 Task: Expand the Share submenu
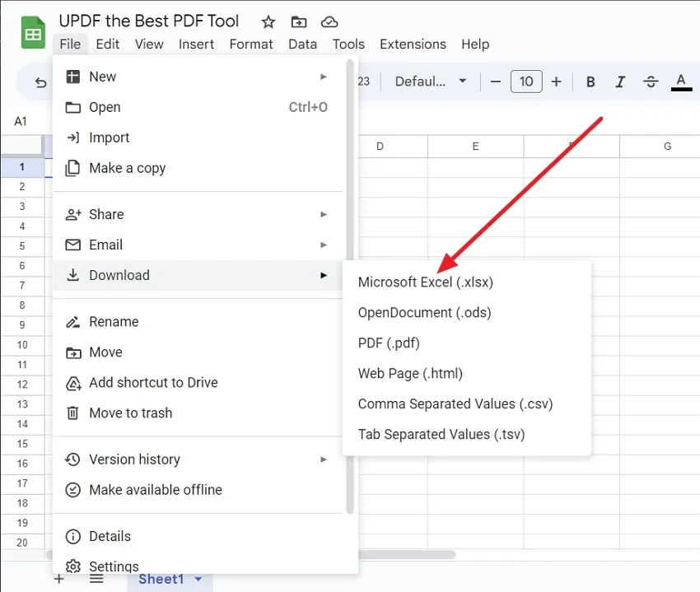click(198, 214)
